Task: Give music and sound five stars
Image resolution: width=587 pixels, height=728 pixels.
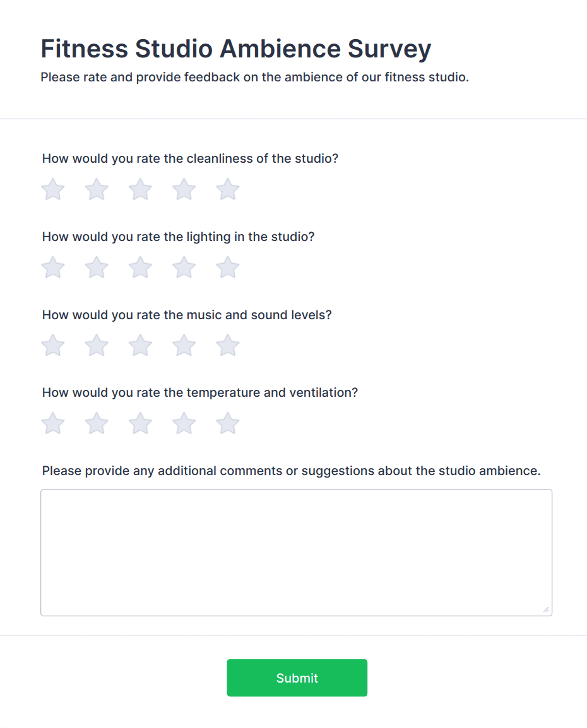Action: point(227,346)
